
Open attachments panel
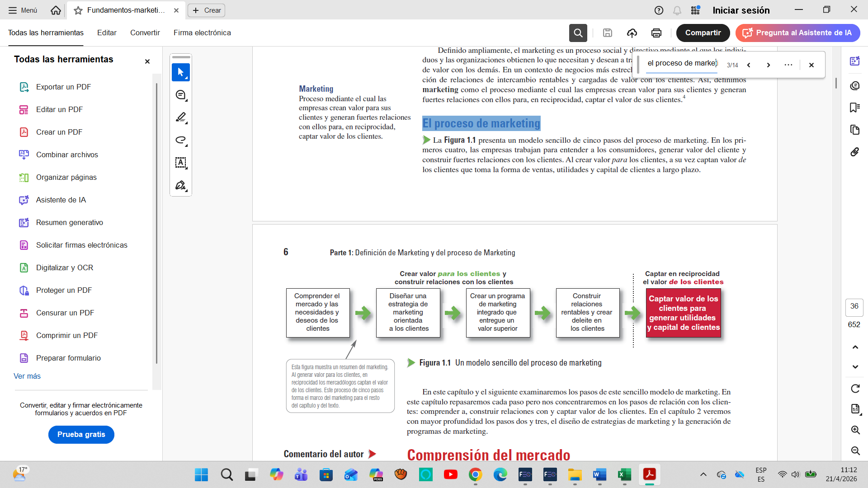(x=854, y=152)
